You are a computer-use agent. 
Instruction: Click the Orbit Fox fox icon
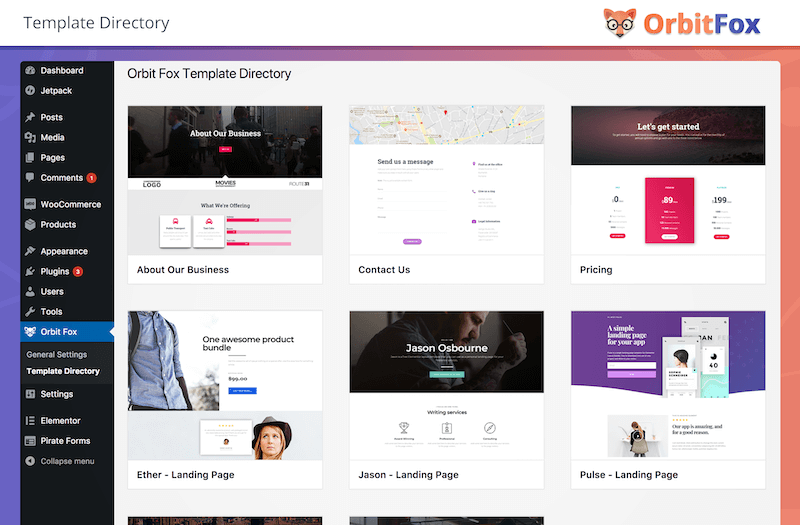pyautogui.click(x=30, y=332)
